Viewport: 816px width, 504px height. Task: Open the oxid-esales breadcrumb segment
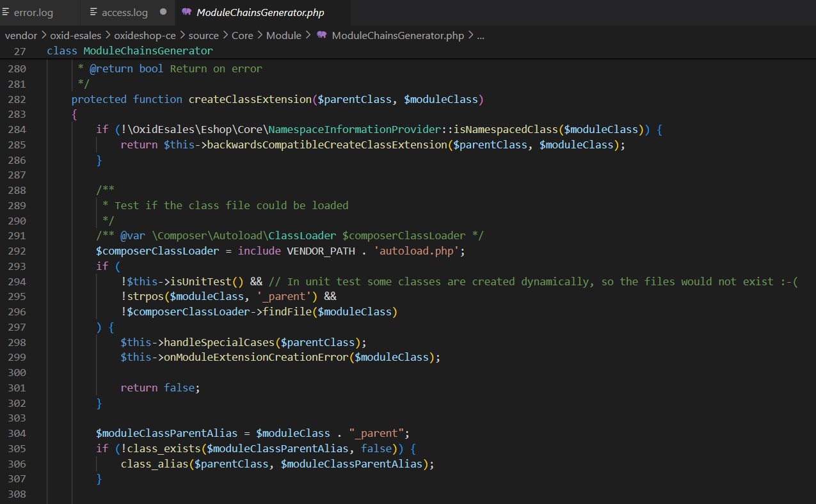(76, 35)
